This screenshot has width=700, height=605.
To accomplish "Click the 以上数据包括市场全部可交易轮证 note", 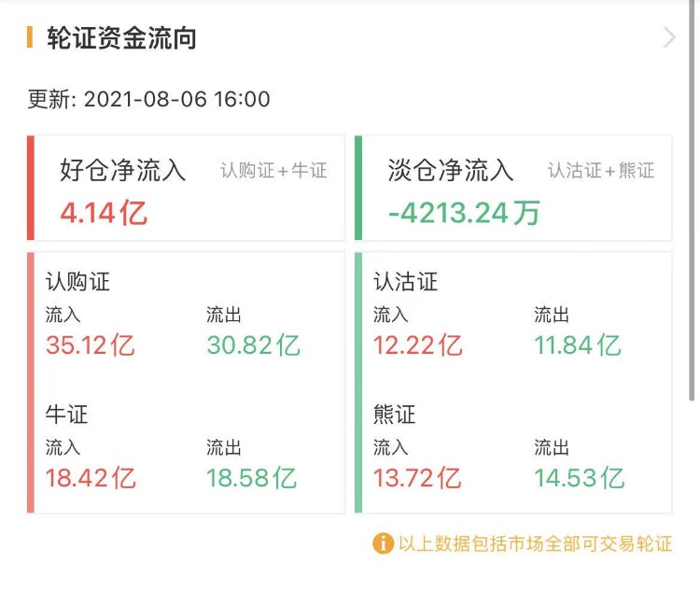I will click(x=535, y=543).
